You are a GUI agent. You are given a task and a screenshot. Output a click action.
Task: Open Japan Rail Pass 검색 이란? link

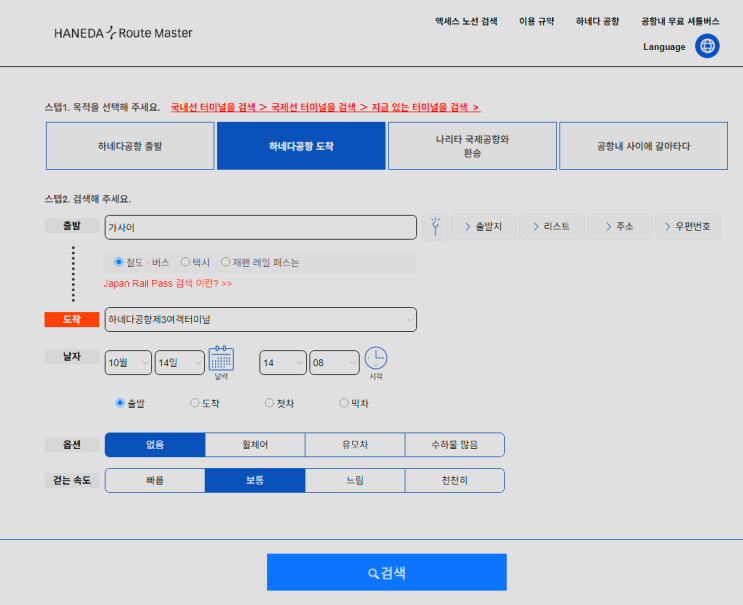168,283
